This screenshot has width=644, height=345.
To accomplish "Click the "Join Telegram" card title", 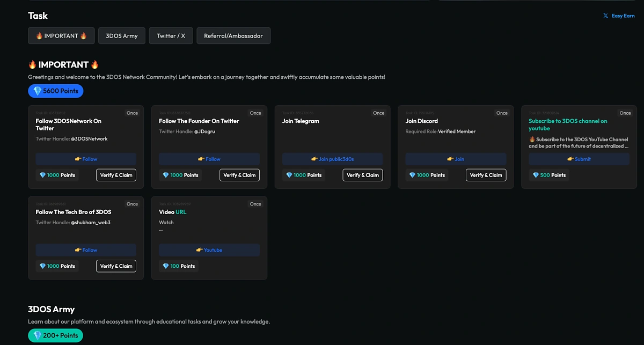I will [x=301, y=121].
